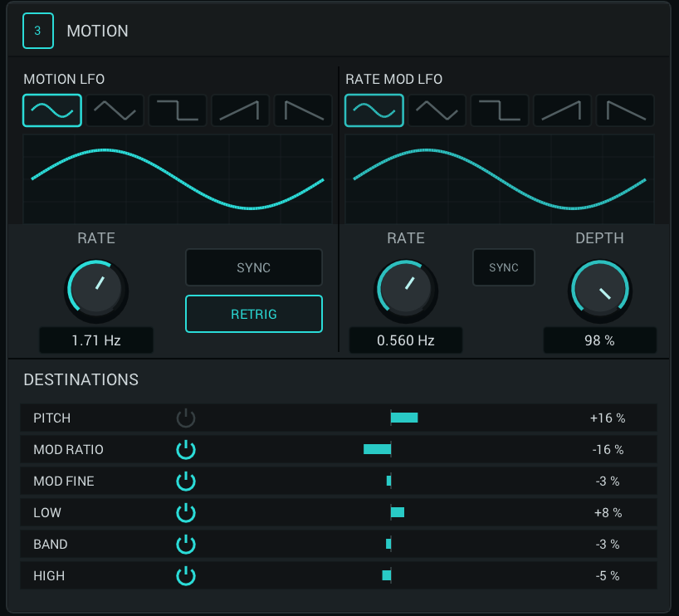Select square waveform for Rate Mod LFO

pyautogui.click(x=500, y=110)
